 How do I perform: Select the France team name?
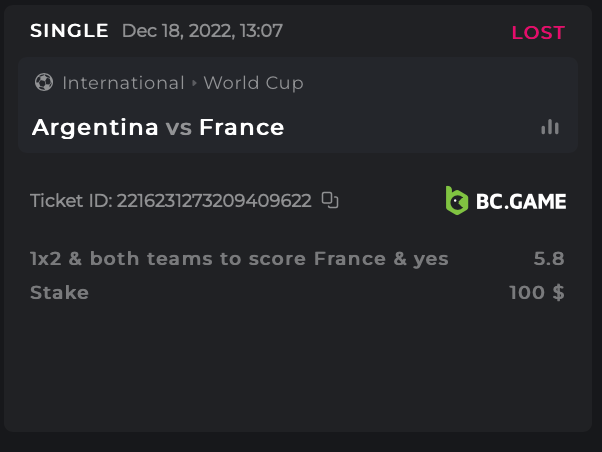(x=241, y=127)
